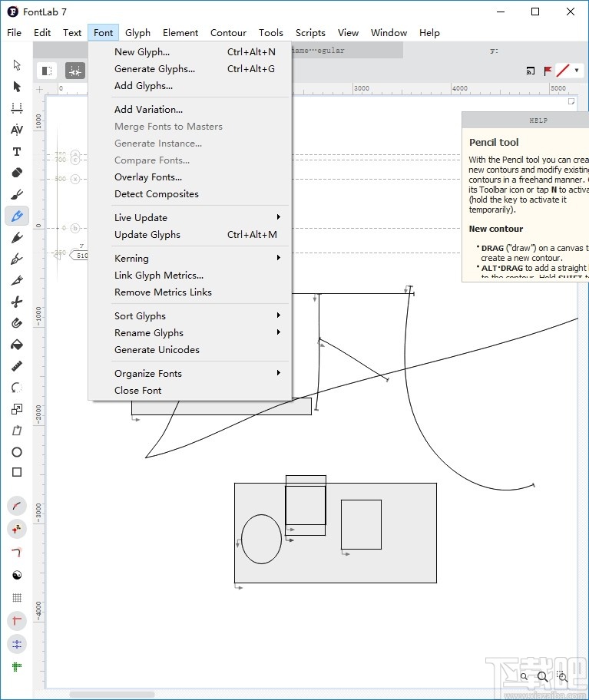Click the cast-style icon beside the flag
This screenshot has width=589, height=700.
[531, 71]
